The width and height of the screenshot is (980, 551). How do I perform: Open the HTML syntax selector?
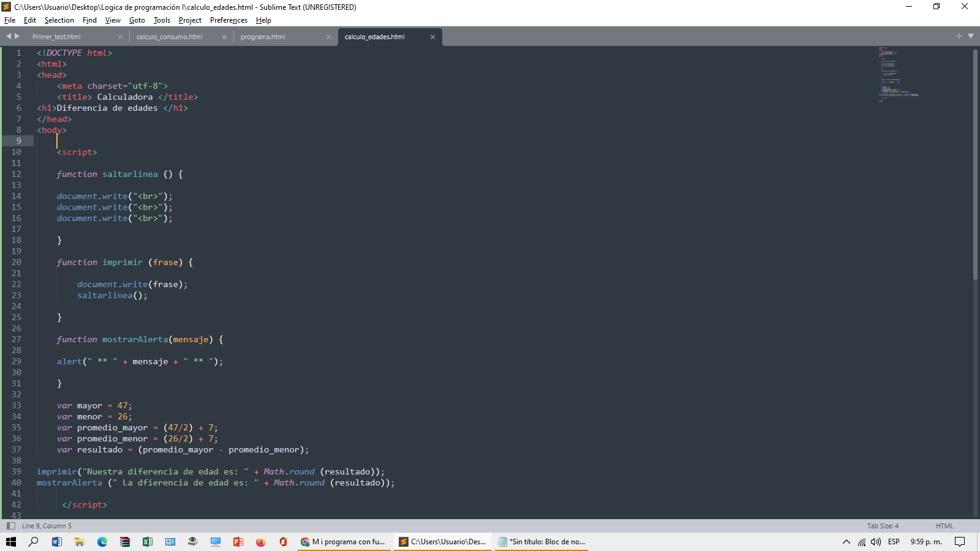944,526
